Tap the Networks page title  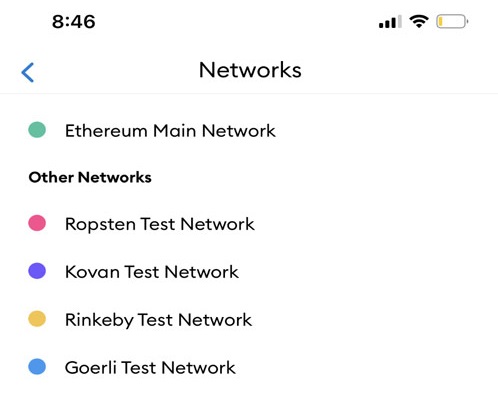click(250, 70)
